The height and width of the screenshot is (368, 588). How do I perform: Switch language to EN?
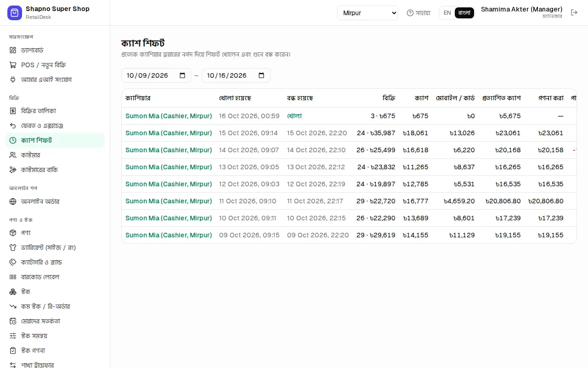pos(447,13)
